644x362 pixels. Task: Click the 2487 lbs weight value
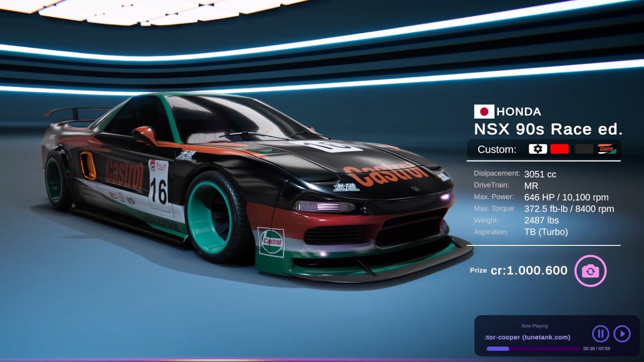tap(541, 221)
